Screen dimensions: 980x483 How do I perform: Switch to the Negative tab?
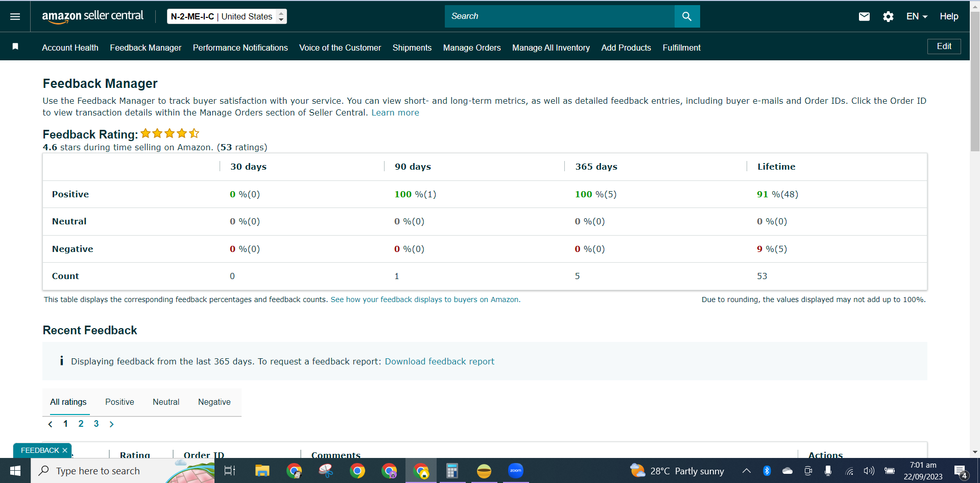coord(214,402)
